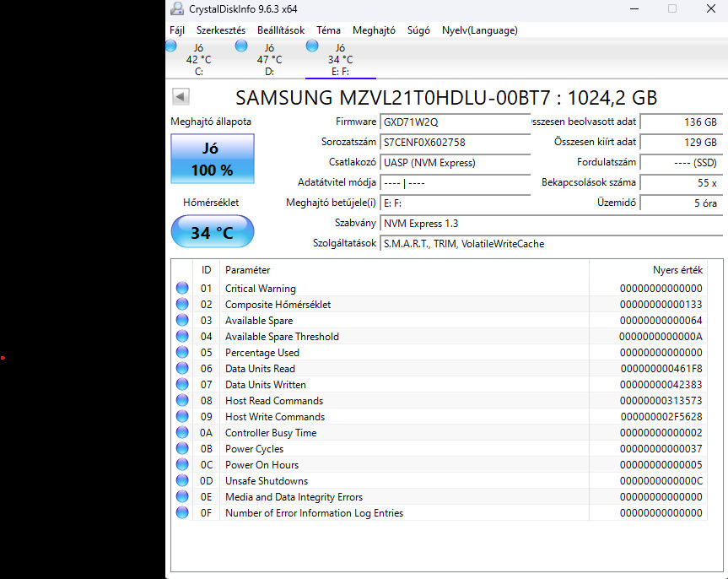
Task: Click the status orb beside Critical Warning
Action: [182, 288]
